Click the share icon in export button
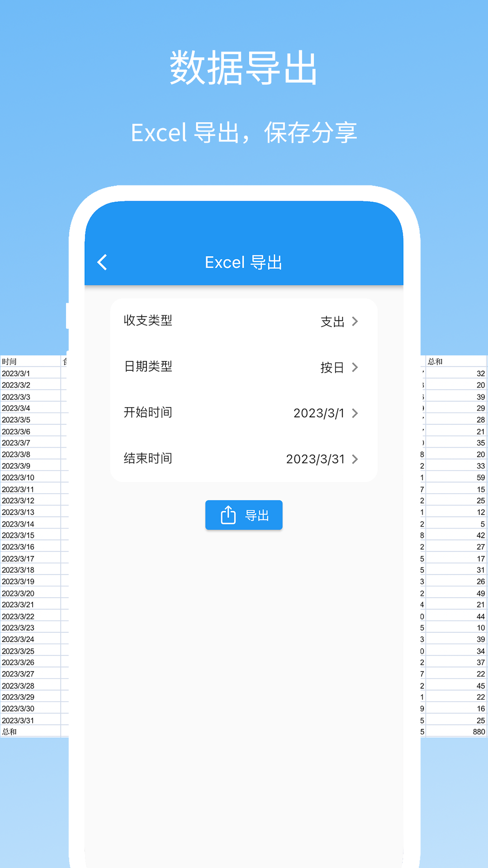Viewport: 488px width, 868px height. click(228, 515)
